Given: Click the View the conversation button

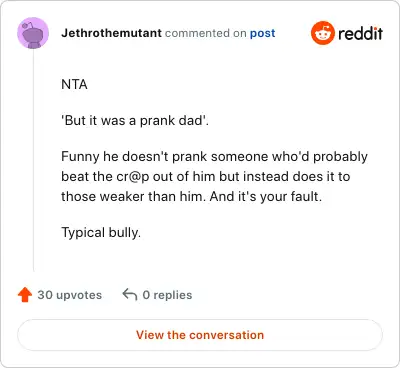Looking at the screenshot, I should click(x=200, y=335).
